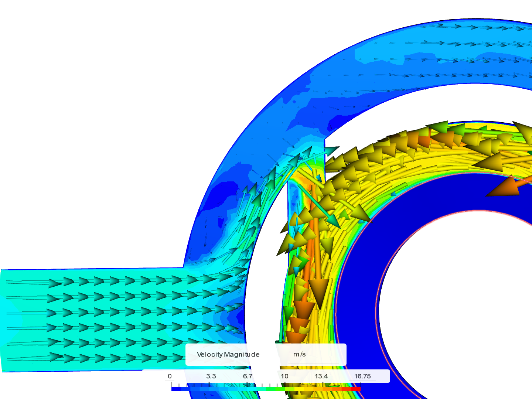Click the 3.3 scale tick label
Screen dimensions: 532x399
pyautogui.click(x=211, y=376)
